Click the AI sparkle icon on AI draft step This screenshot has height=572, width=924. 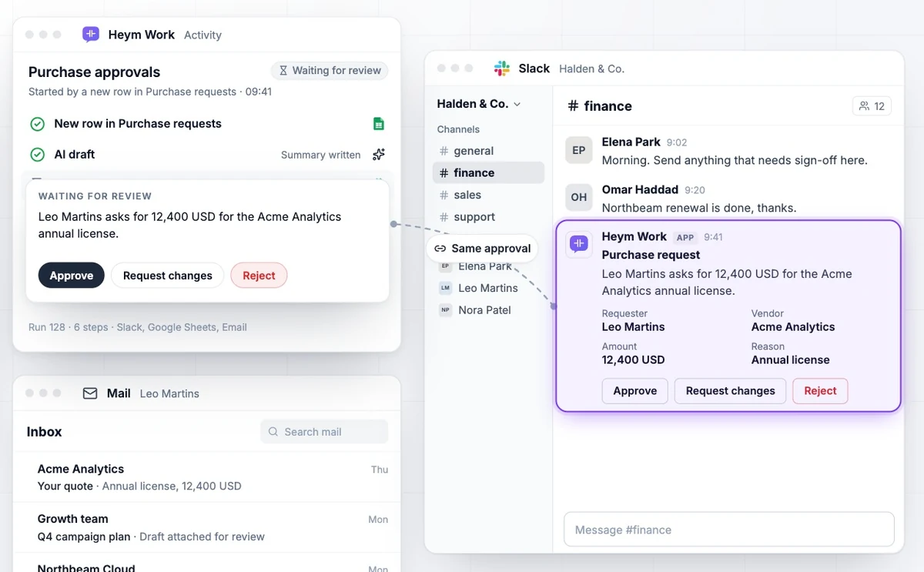coord(378,155)
